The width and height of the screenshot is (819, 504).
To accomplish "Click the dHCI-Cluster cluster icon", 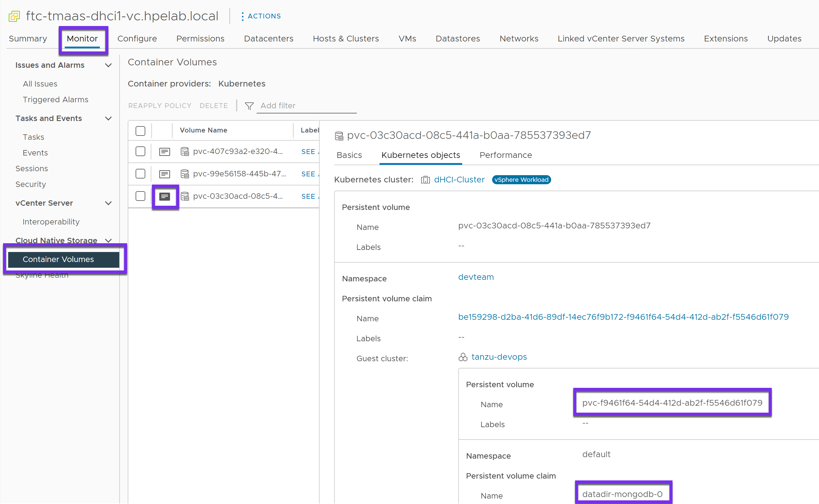I will point(425,180).
